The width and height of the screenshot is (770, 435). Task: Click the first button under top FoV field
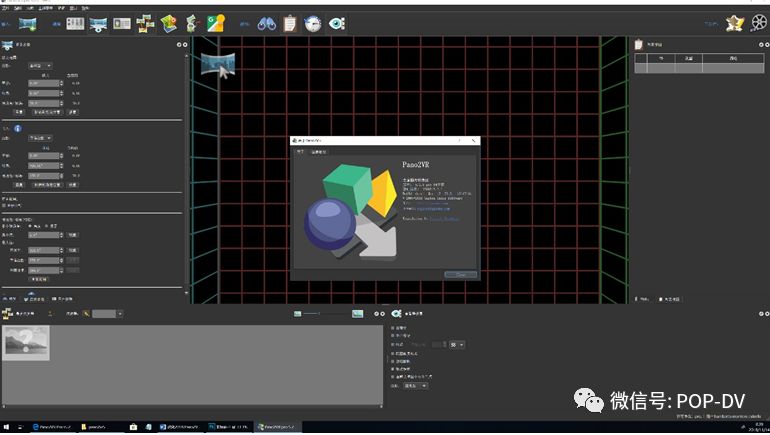pyautogui.click(x=19, y=112)
